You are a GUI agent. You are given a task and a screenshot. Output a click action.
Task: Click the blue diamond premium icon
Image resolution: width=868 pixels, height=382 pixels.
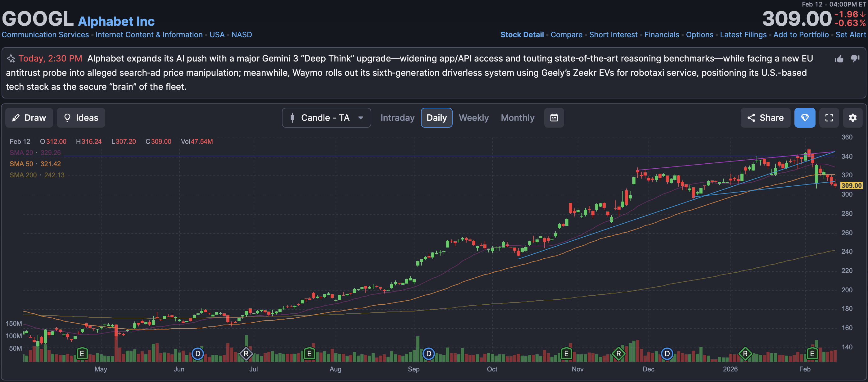tap(804, 118)
